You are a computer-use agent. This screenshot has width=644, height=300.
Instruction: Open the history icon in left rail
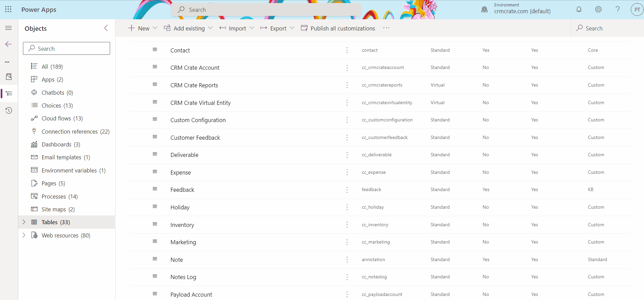[9, 111]
